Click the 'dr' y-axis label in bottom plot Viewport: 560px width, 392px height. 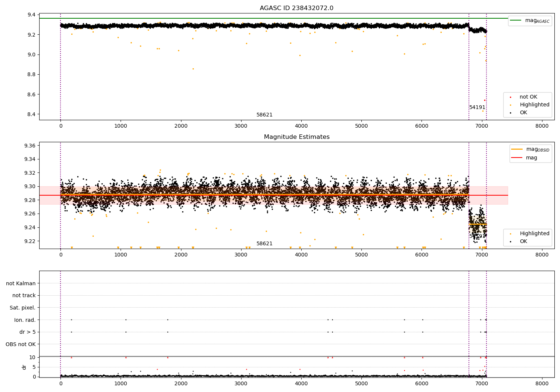[24, 367]
